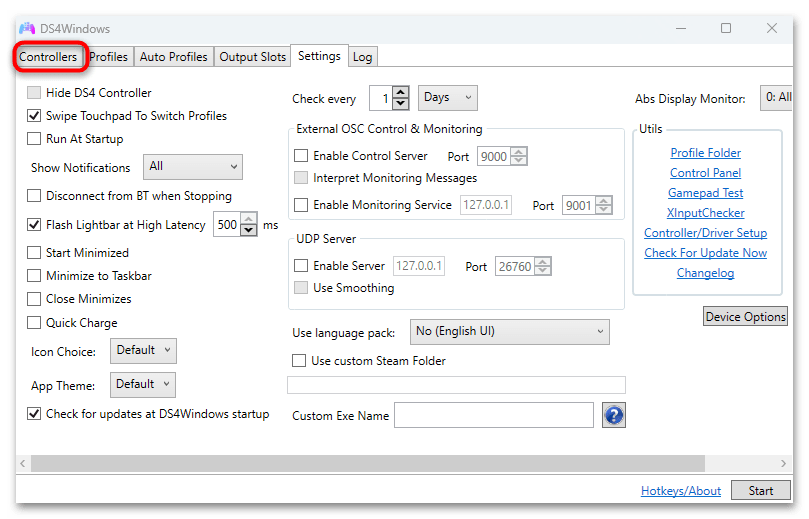The image size is (809, 519).
Task: Increase the Check every value with up arrow
Action: [401, 92]
